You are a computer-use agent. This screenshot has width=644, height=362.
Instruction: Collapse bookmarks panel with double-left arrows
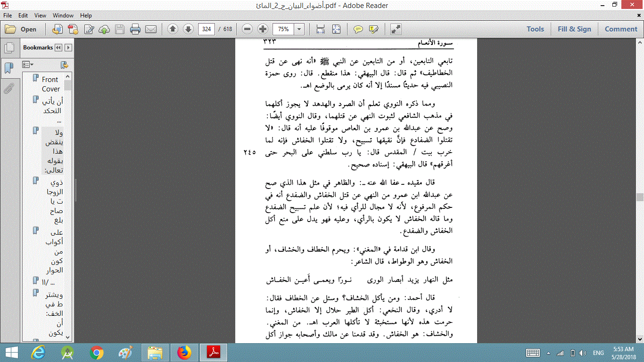(58, 48)
